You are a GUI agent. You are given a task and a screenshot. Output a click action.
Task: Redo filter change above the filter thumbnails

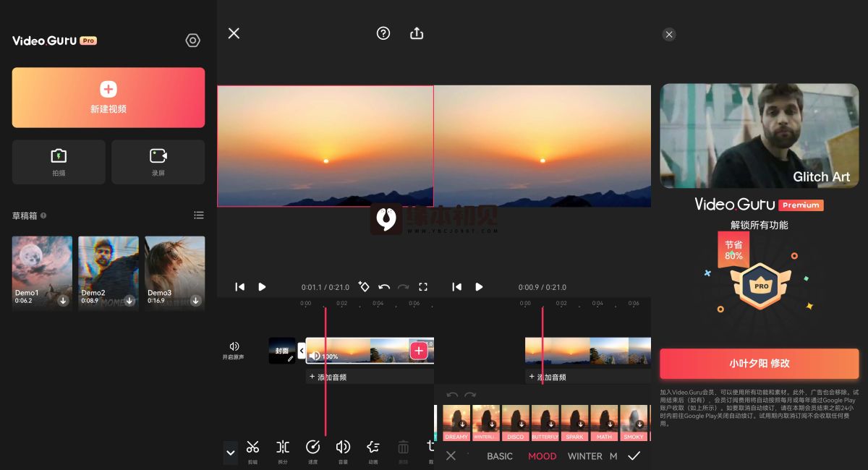pyautogui.click(x=470, y=395)
